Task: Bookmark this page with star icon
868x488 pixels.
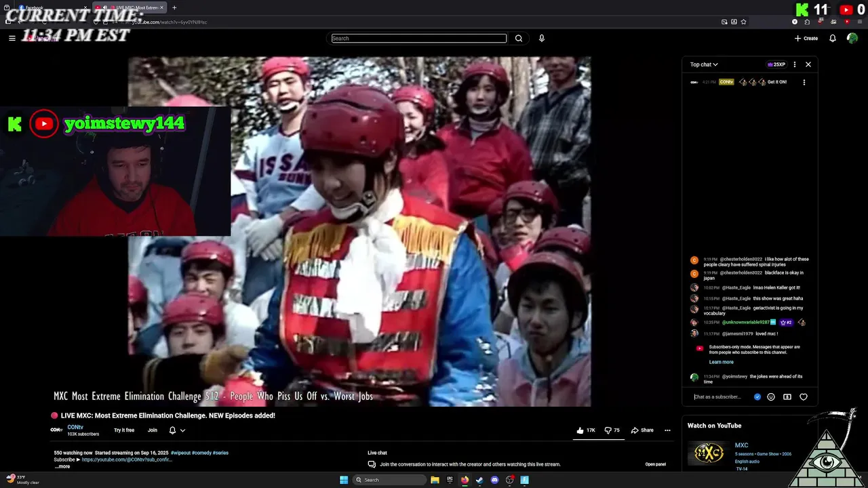Action: tap(743, 22)
